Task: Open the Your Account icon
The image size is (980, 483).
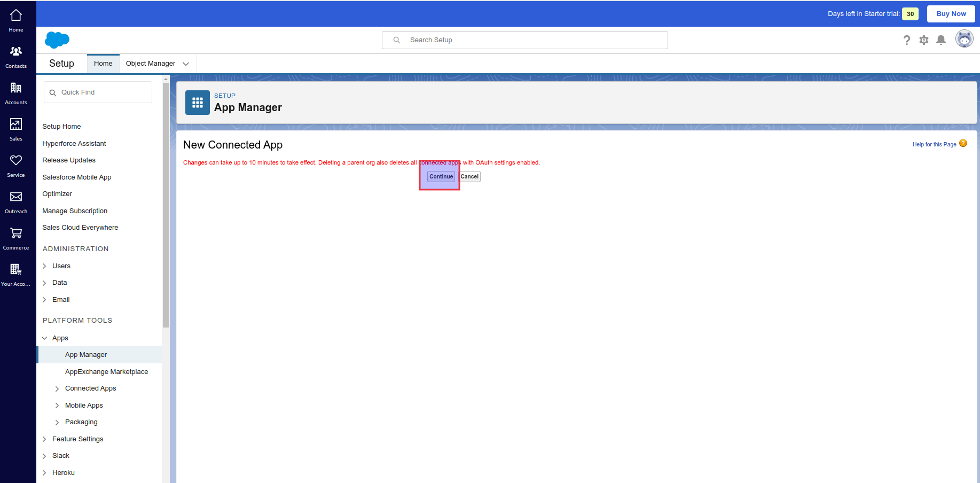Action: click(x=16, y=269)
